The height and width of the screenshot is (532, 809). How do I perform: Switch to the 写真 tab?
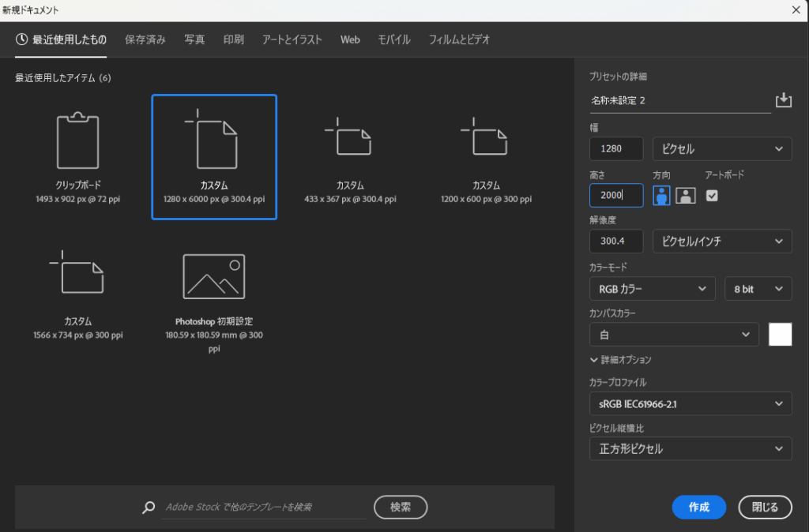[194, 39]
